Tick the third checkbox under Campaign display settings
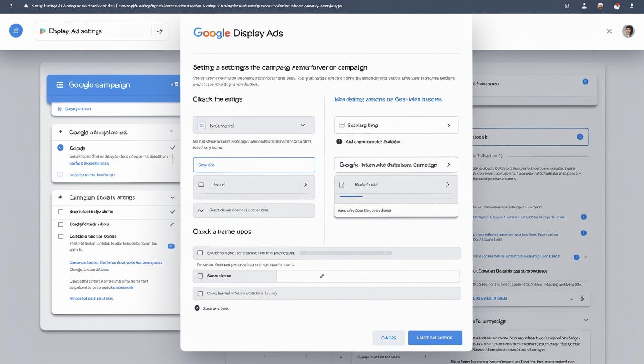 tap(61, 236)
